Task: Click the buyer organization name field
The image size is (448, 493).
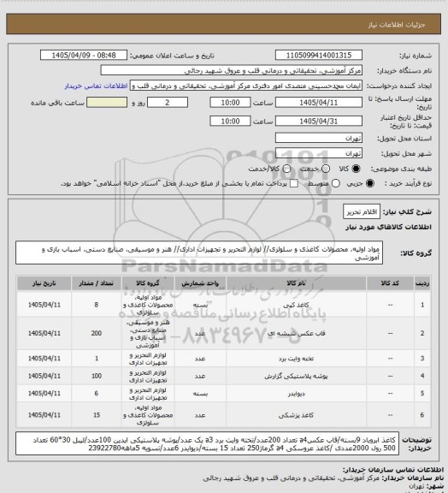Action: pyautogui.click(x=231, y=70)
